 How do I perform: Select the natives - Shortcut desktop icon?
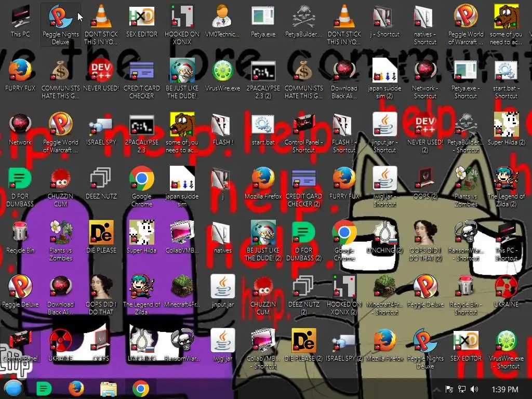point(425,25)
